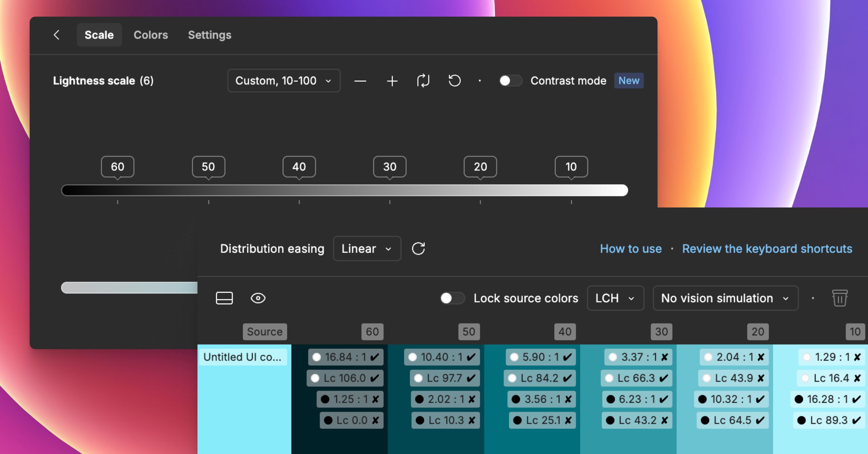Click the refresh distribution easing icon
This screenshot has height=454, width=868.
418,249
